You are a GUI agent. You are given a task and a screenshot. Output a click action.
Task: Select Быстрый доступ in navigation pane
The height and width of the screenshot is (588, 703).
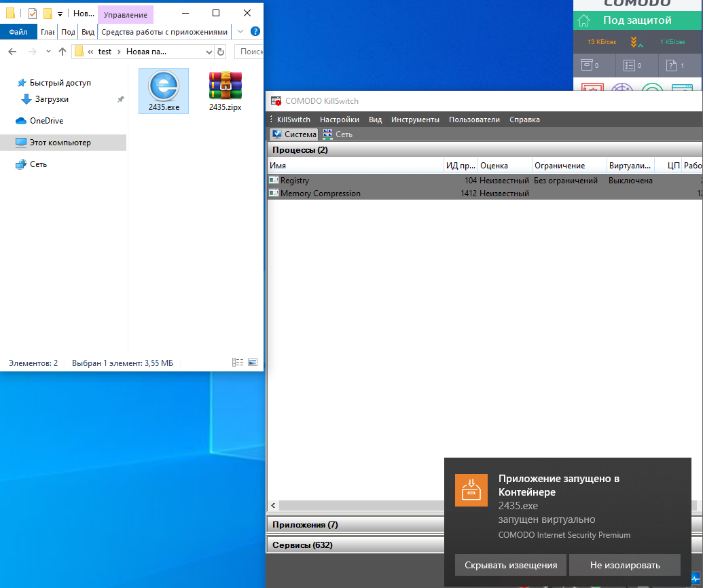(60, 83)
